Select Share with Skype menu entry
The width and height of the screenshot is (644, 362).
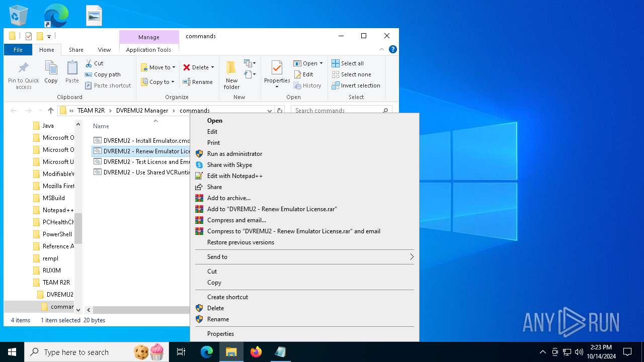304,165
